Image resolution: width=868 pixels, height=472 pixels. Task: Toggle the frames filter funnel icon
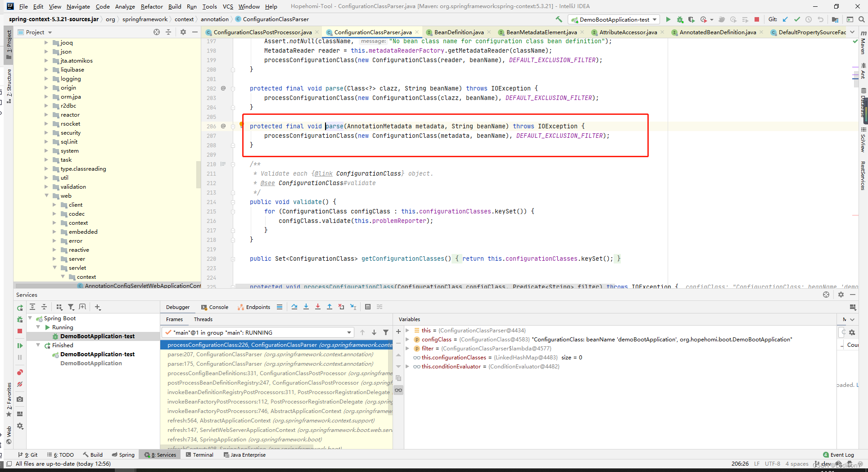coord(386,332)
